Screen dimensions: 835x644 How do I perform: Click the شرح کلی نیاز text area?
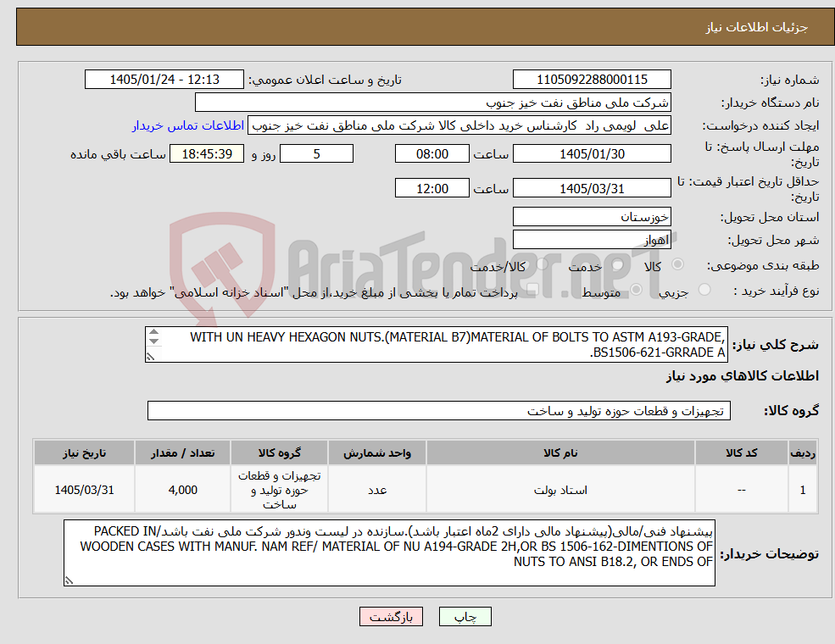436,345
